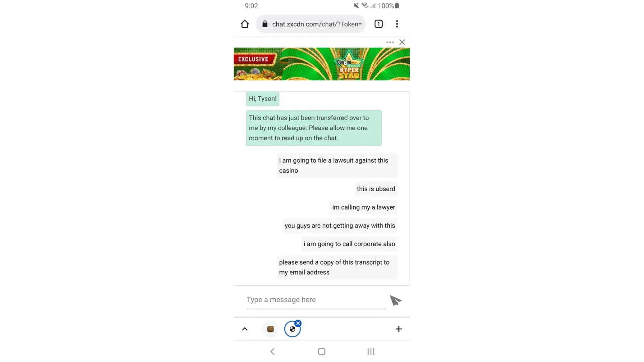
Task: Select the active globe tab icon
Action: click(292, 329)
